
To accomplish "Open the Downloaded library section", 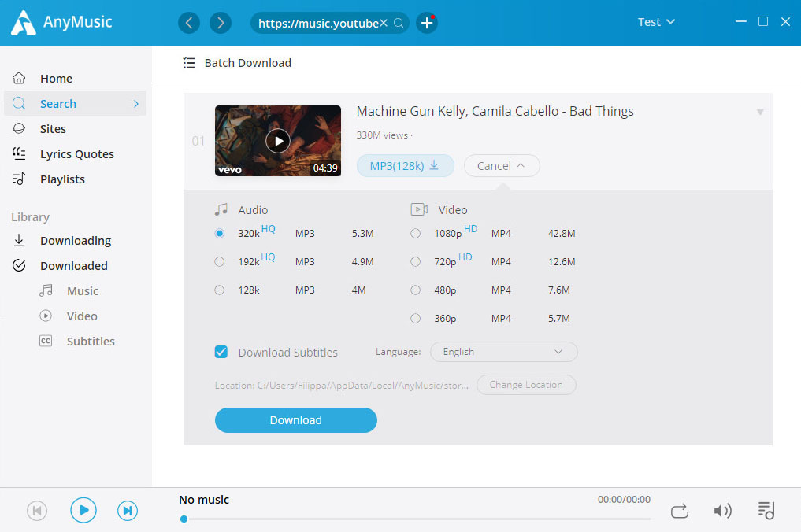I will (75, 265).
